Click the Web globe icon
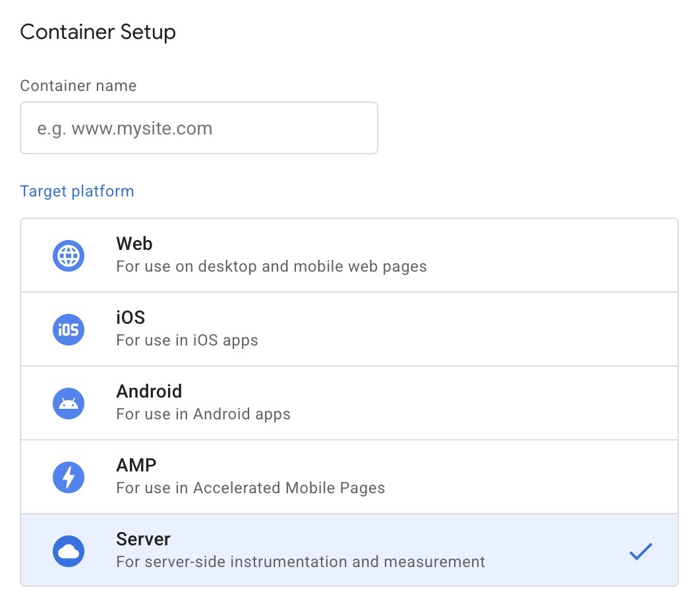 tap(69, 256)
